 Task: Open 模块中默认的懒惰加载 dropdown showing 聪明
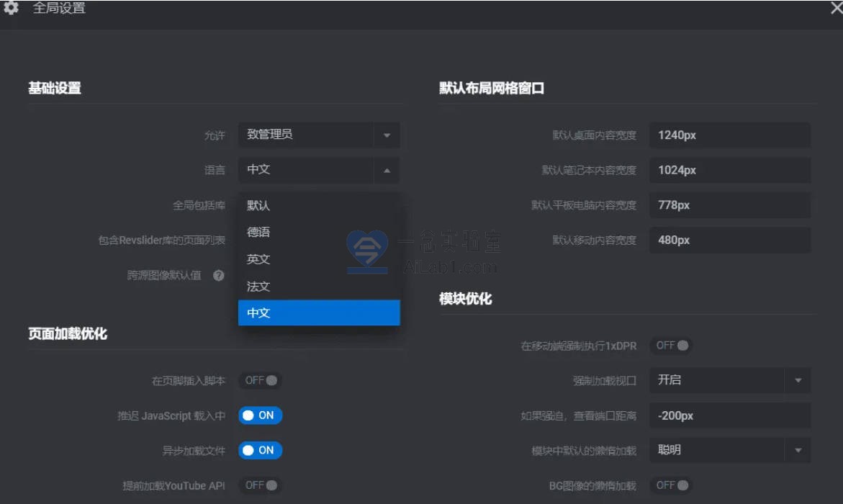pos(730,450)
